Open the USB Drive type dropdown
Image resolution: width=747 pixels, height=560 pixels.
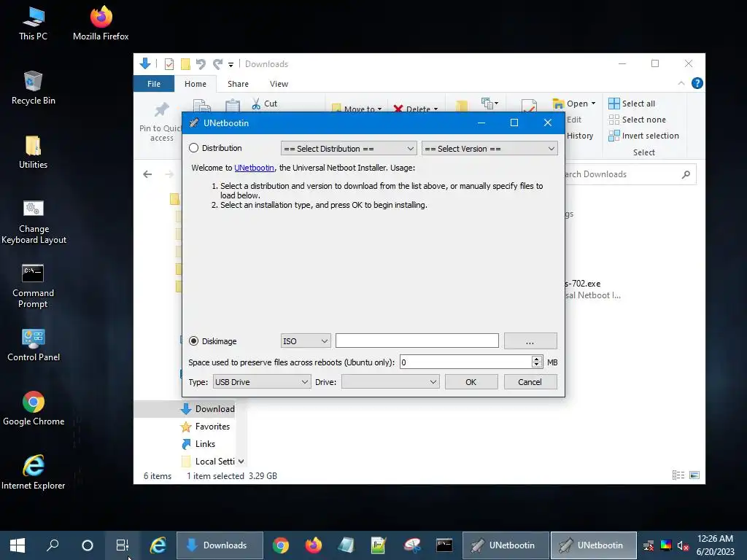tap(262, 382)
